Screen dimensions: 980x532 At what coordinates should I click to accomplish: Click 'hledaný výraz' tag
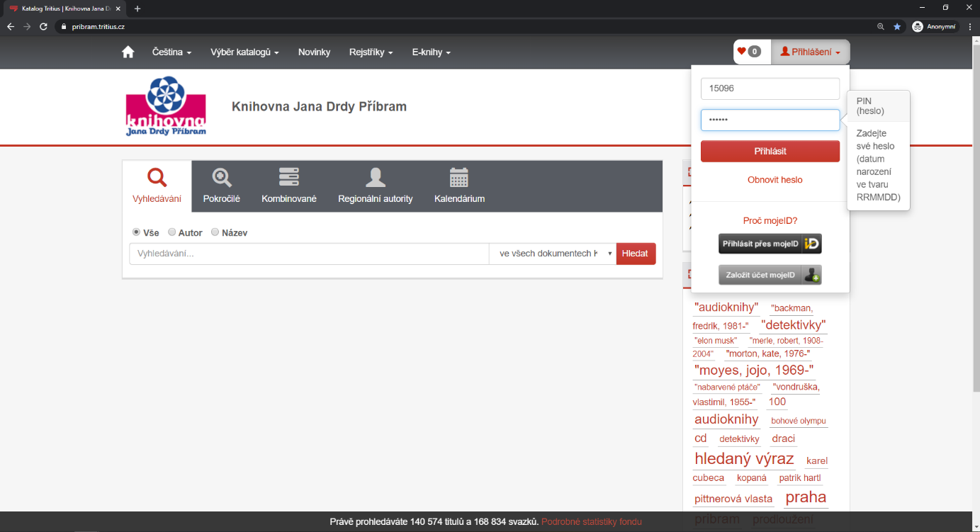pos(744,458)
